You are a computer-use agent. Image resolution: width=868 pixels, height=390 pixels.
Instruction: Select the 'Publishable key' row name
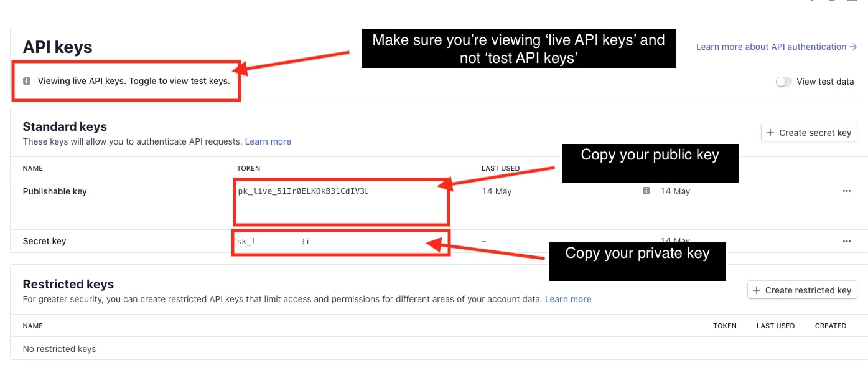pos(55,191)
